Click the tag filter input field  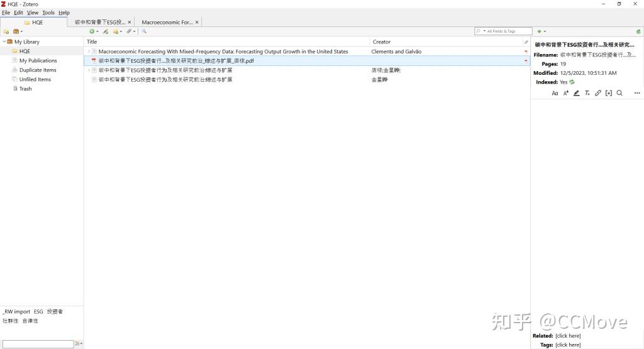coord(38,344)
